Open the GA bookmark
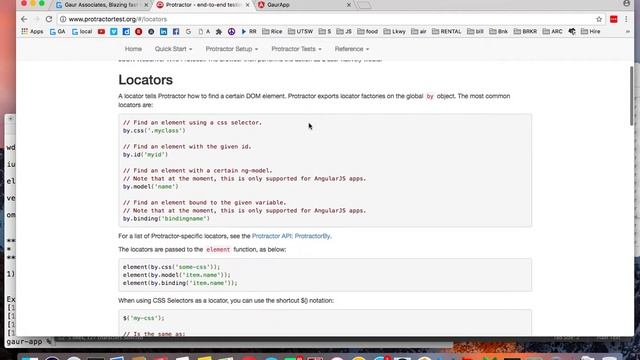Screen dimensions: 640x360 (58, 31)
